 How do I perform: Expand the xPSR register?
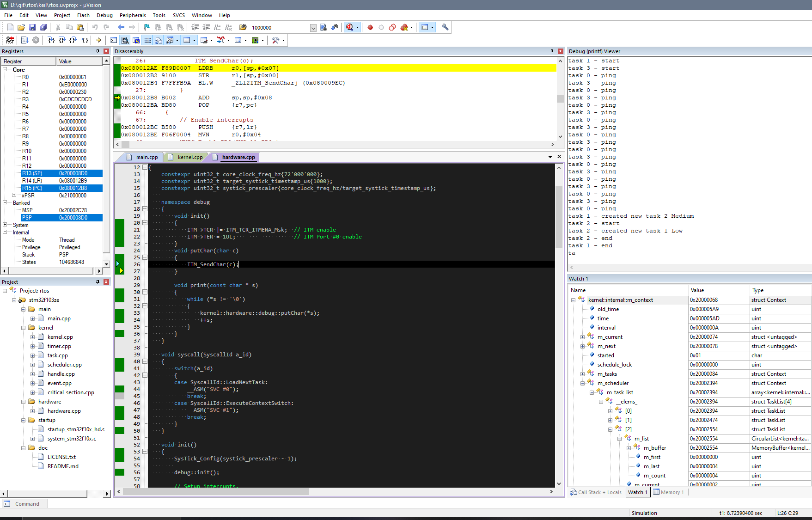coord(14,196)
